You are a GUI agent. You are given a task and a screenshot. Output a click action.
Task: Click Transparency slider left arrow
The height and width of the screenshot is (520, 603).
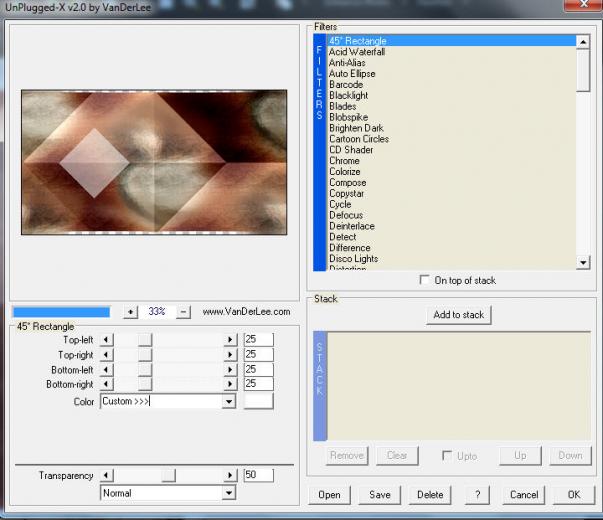(108, 476)
